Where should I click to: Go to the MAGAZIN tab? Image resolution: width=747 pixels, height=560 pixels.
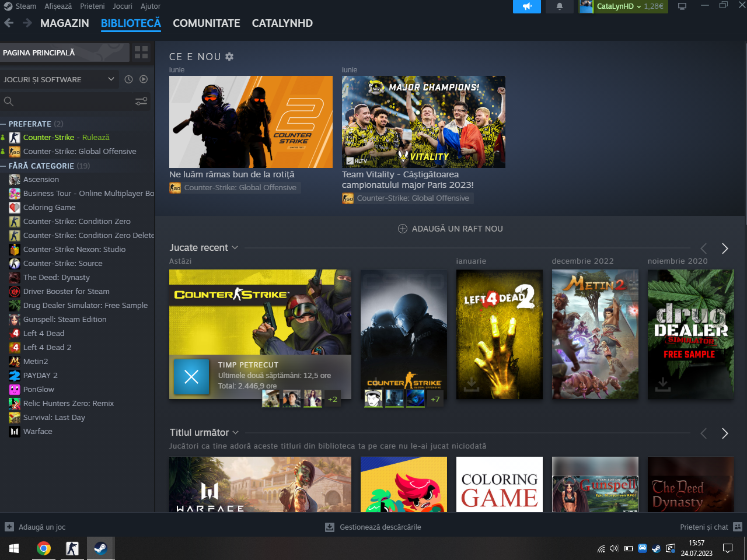(x=64, y=23)
